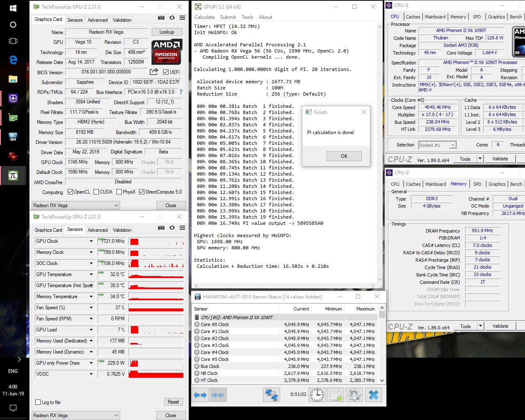Click the Bus Interface question mark icon
Viewport: 525px width, 420px height.
(181, 92)
